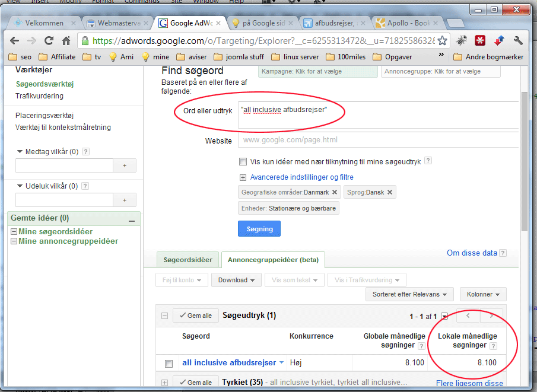Open the Download dropdown
This screenshot has height=392, width=537.
pos(236,280)
